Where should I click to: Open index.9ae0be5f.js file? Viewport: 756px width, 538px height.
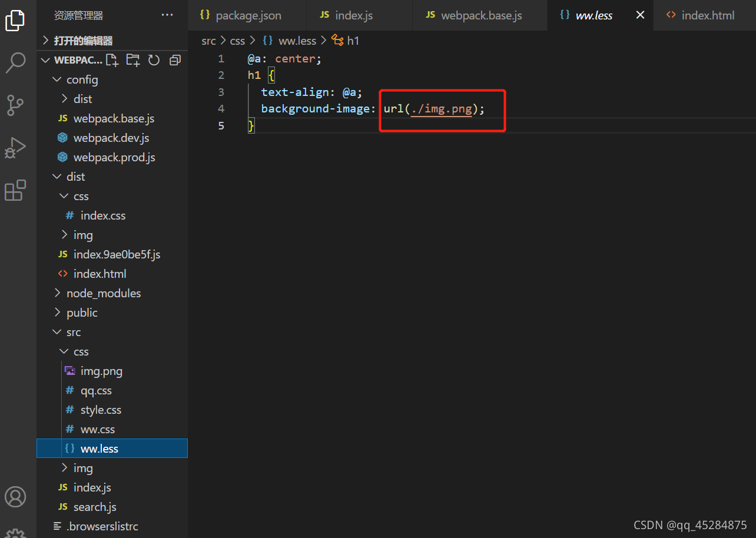tap(112, 254)
